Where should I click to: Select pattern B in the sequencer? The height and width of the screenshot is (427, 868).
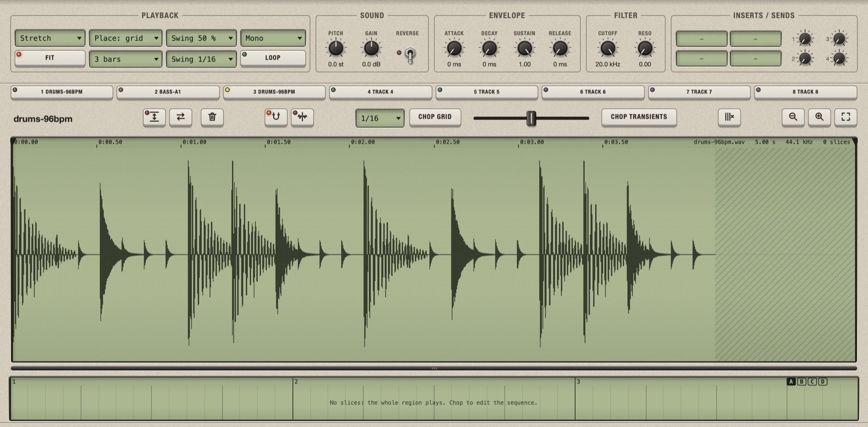[802, 381]
